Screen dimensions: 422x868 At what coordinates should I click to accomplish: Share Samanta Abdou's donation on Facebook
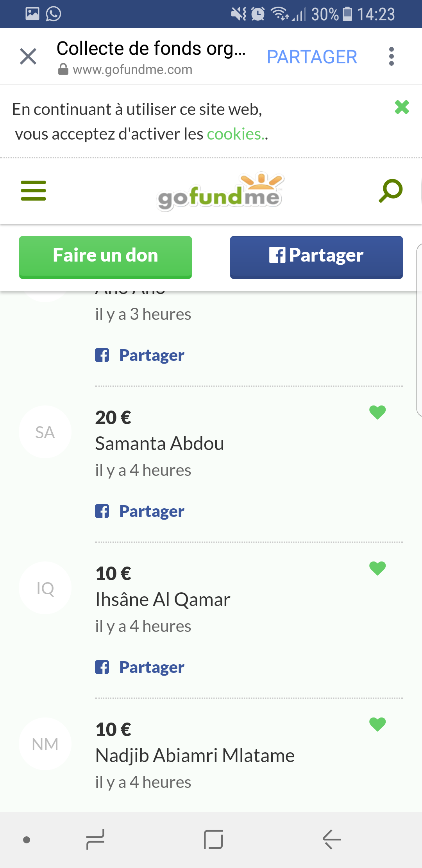140,511
